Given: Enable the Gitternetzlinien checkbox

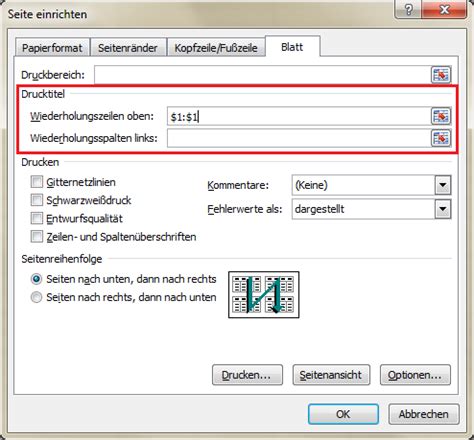Looking at the screenshot, I should [37, 182].
